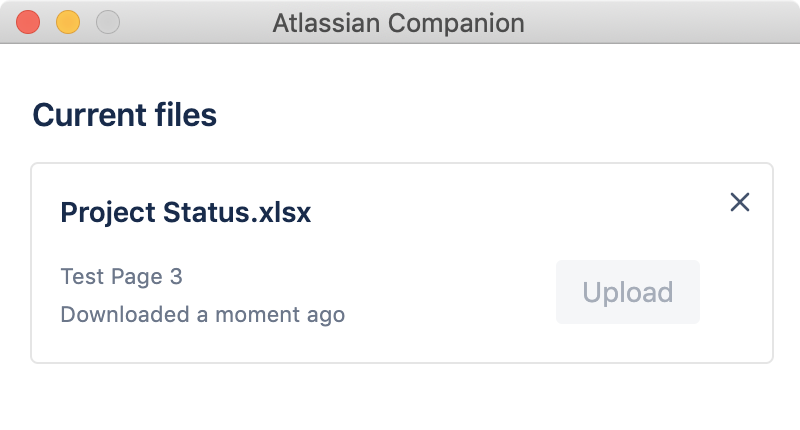
Task: Click the word "Project" in the file name
Action: click(x=107, y=213)
